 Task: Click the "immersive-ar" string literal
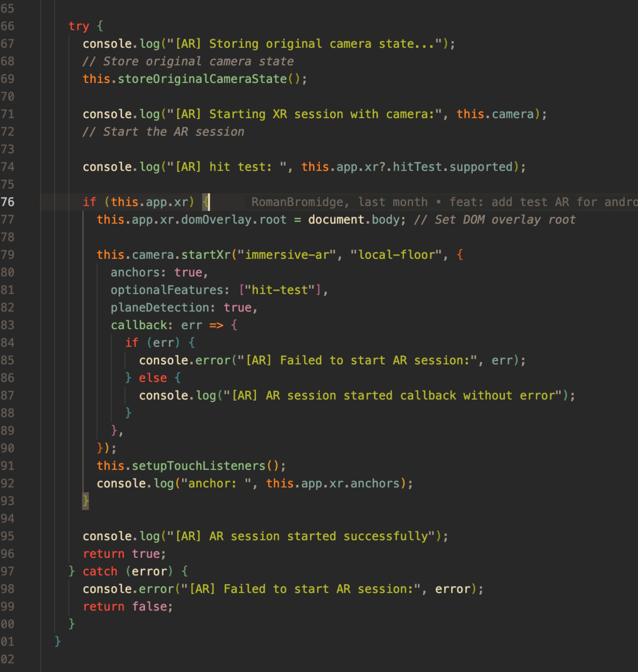click(287, 255)
